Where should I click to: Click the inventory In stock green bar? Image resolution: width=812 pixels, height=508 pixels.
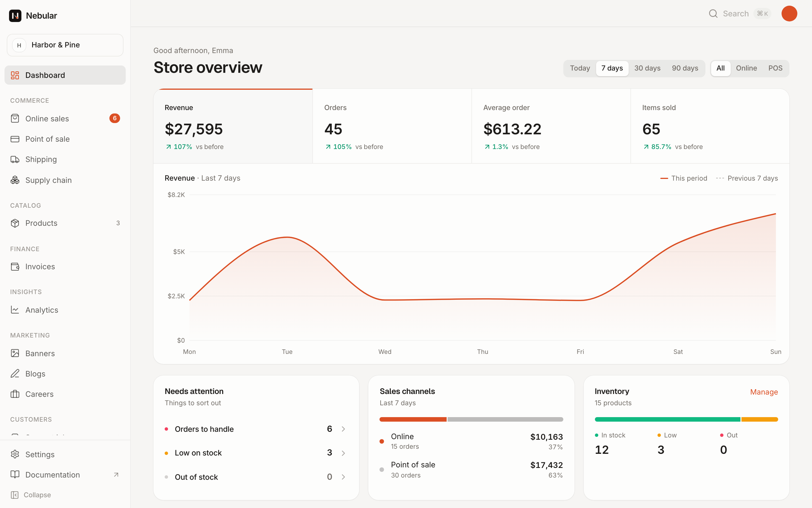[x=667, y=419]
